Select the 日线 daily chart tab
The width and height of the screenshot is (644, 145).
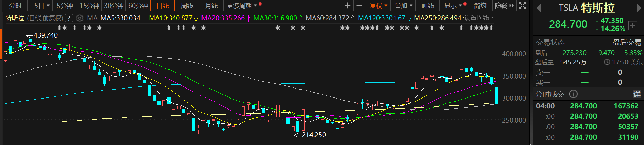point(163,6)
